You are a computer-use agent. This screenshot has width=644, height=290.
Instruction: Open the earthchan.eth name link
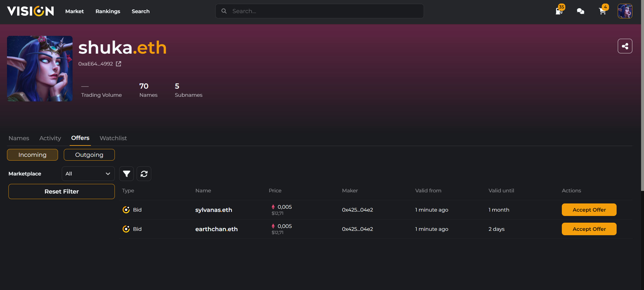click(217, 229)
